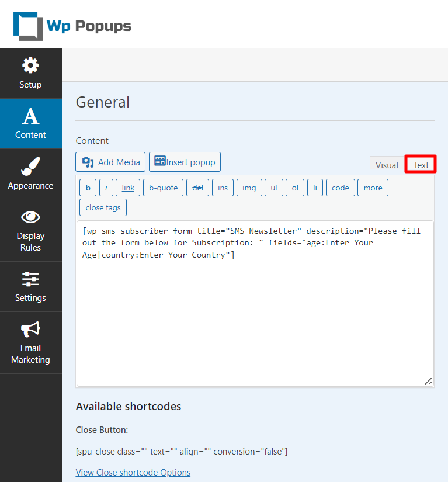This screenshot has width=448, height=482.
Task: Insert list item with li button
Action: [x=315, y=188]
